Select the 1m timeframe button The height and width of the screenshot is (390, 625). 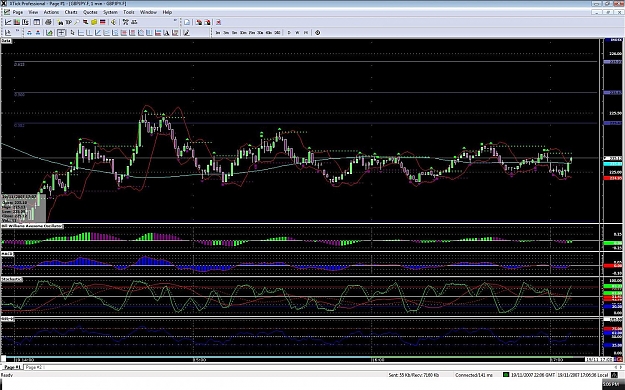click(x=218, y=33)
